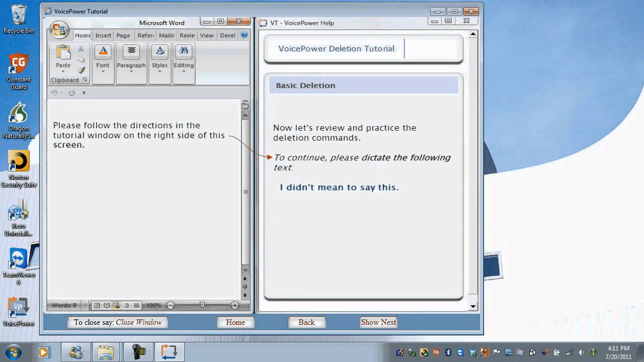Click the Word Help question mark icon
Screen dimensions: 644x362
[x=245, y=35]
